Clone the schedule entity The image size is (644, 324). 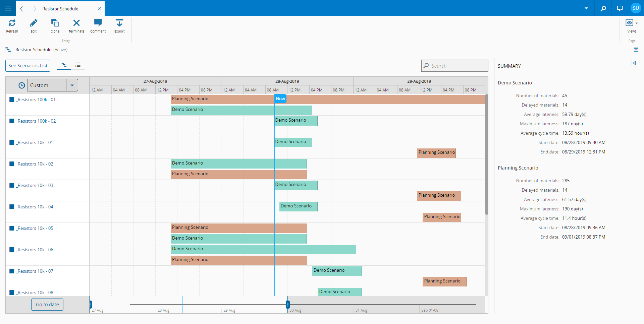[x=55, y=26]
